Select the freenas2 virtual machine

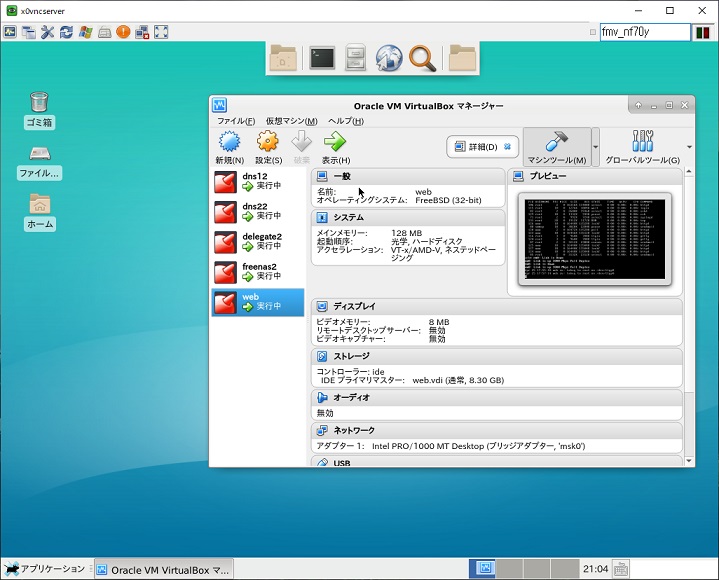pyautogui.click(x=258, y=272)
